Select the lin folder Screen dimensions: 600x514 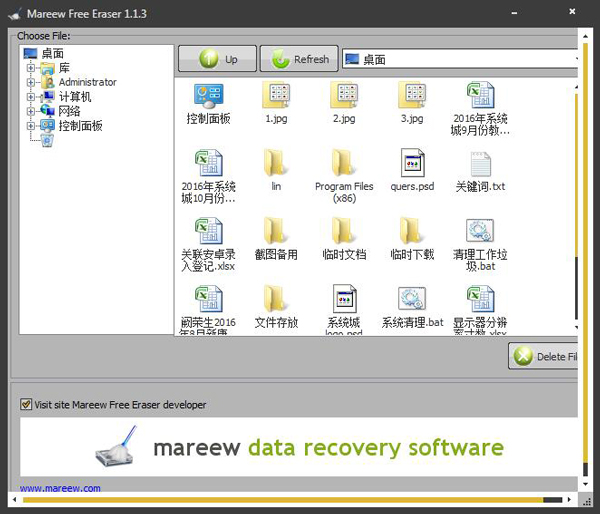(x=276, y=170)
